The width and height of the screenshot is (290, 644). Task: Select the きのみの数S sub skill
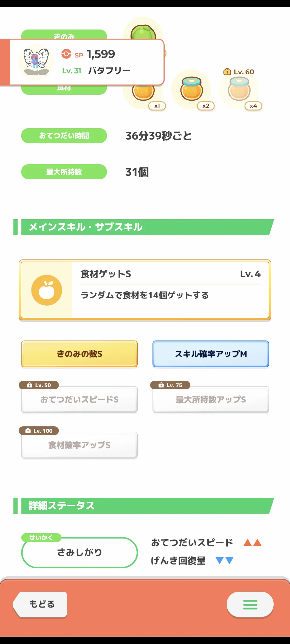click(x=79, y=354)
